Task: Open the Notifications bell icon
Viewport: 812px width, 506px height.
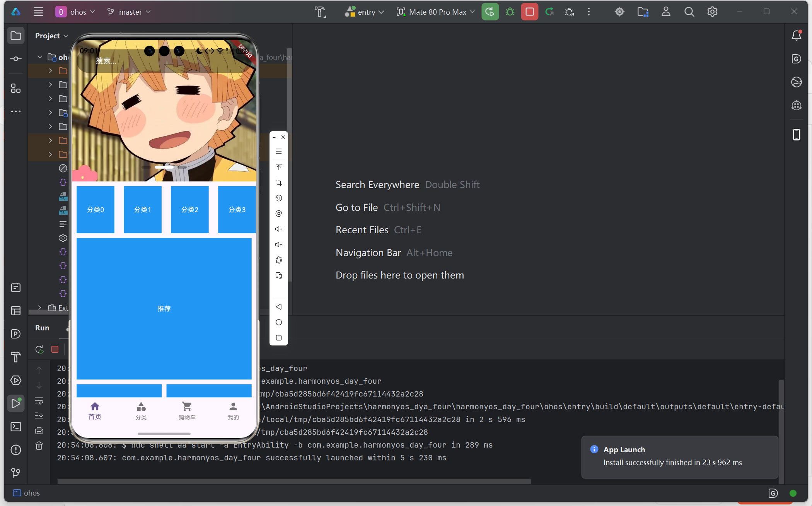Action: [x=796, y=36]
